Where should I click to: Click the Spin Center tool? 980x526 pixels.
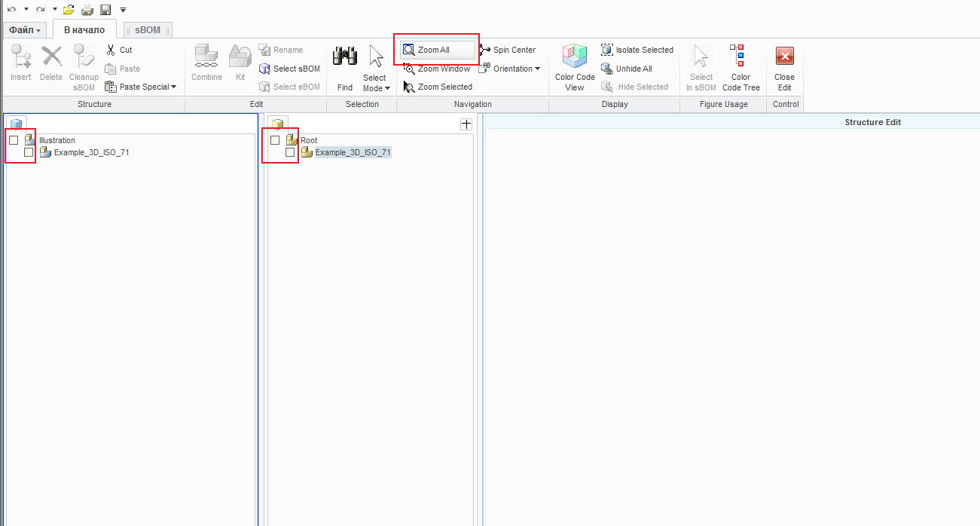coord(508,50)
